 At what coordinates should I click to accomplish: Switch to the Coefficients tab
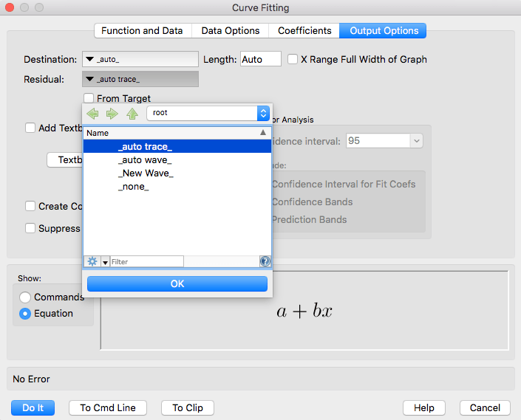point(304,30)
